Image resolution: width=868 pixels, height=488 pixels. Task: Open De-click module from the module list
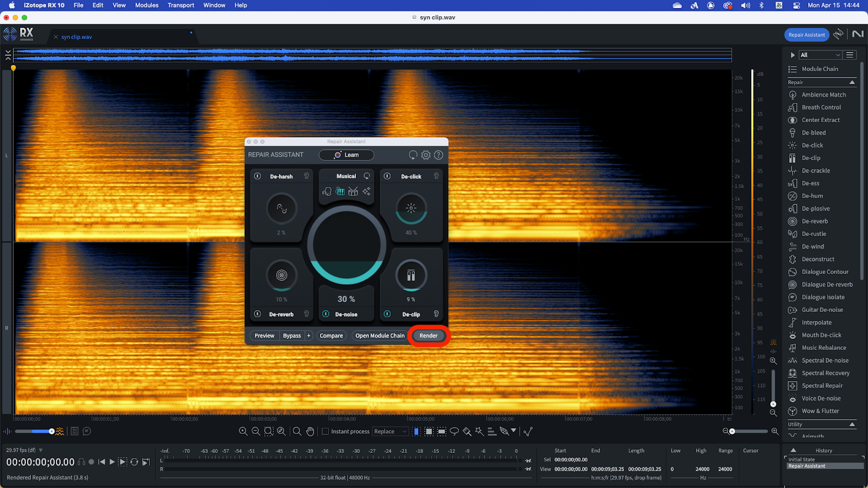click(x=812, y=145)
